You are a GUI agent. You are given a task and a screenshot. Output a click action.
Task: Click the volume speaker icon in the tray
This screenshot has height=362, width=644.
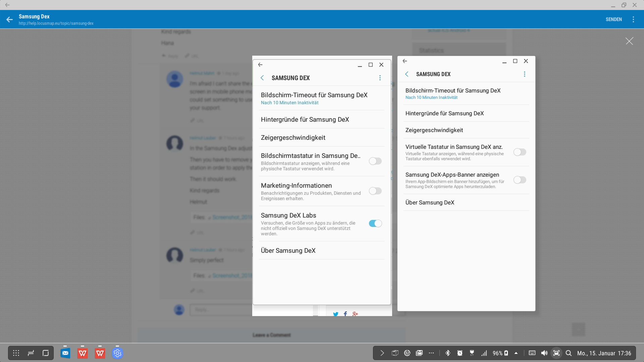tap(544, 353)
